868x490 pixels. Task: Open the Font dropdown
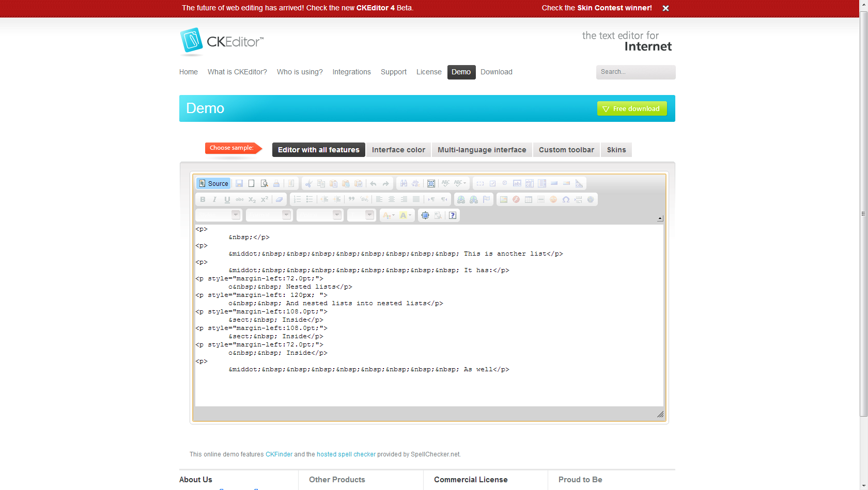point(320,215)
